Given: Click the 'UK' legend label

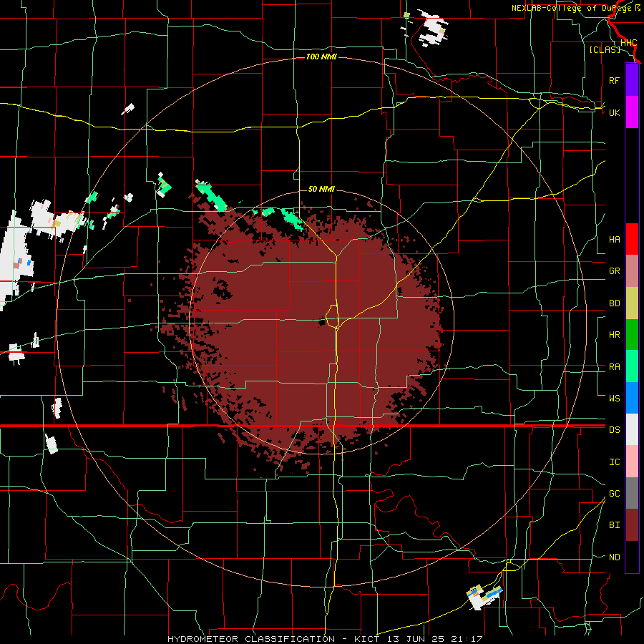Looking at the screenshot, I should pyautogui.click(x=614, y=112).
